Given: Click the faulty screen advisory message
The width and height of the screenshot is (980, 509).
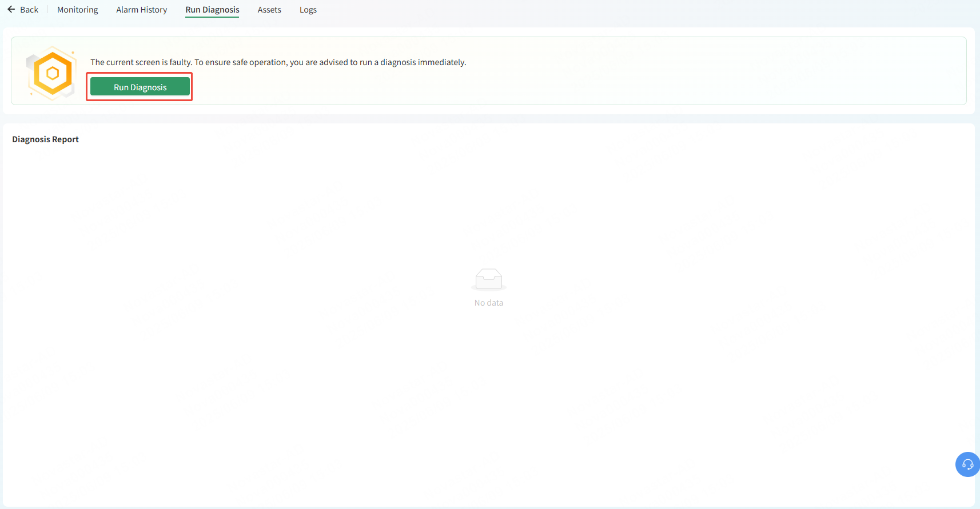Looking at the screenshot, I should [278, 62].
